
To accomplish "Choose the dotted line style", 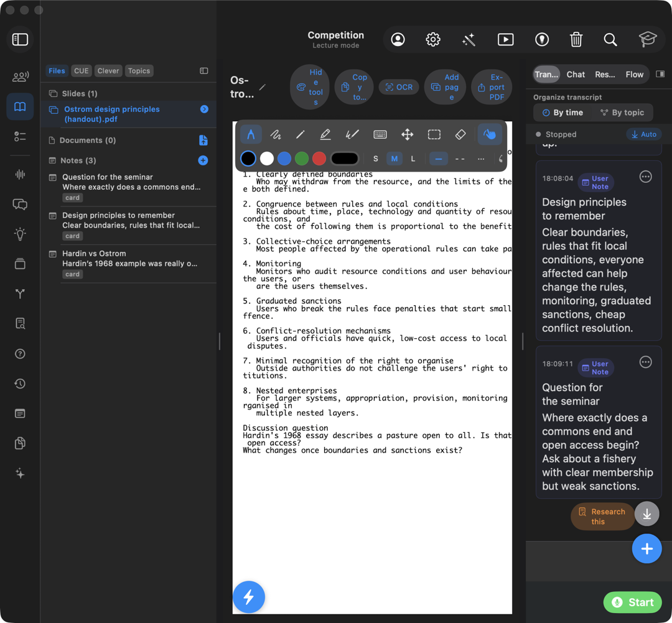I will coord(481,159).
